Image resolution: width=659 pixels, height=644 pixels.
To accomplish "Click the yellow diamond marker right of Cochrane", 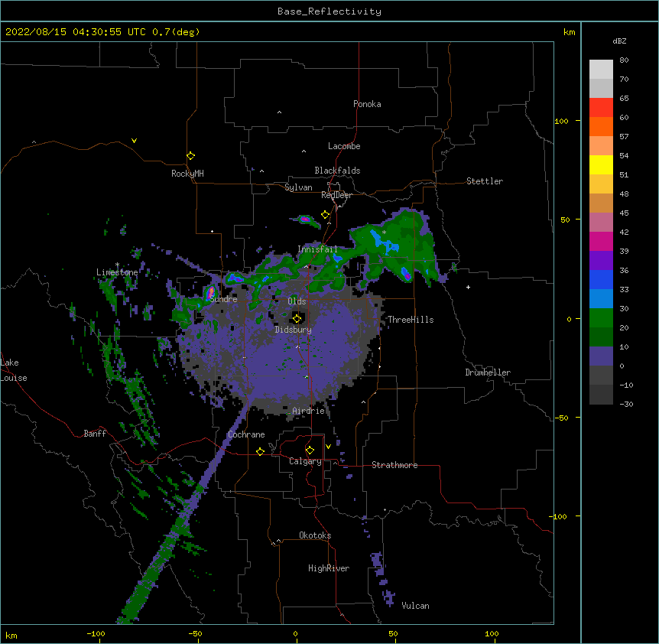I will click(x=260, y=451).
